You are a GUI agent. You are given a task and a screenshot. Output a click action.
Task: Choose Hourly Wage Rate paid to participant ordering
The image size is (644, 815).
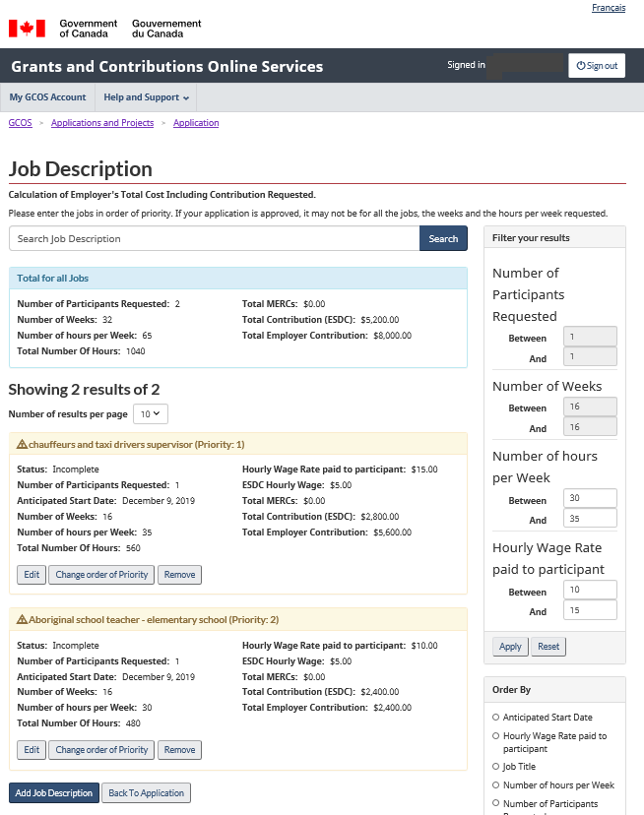pos(495,736)
